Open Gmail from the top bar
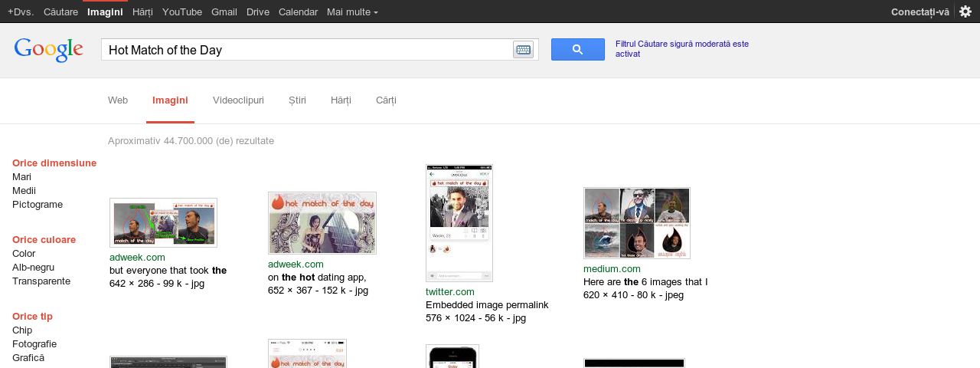Screen dimensions: 980x368 224,11
